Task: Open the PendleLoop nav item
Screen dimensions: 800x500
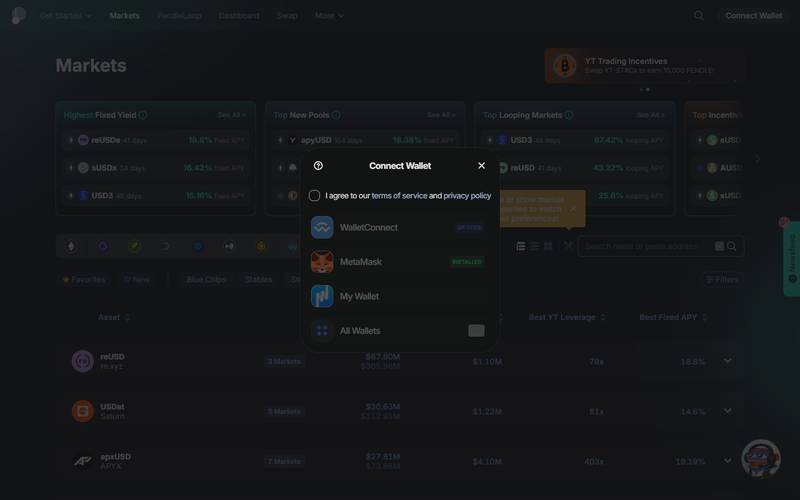Action: (x=179, y=16)
